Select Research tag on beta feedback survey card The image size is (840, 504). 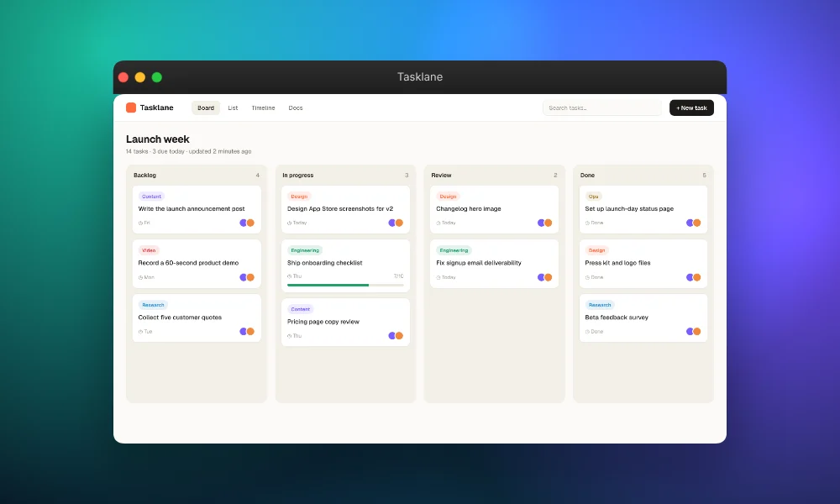(x=600, y=305)
